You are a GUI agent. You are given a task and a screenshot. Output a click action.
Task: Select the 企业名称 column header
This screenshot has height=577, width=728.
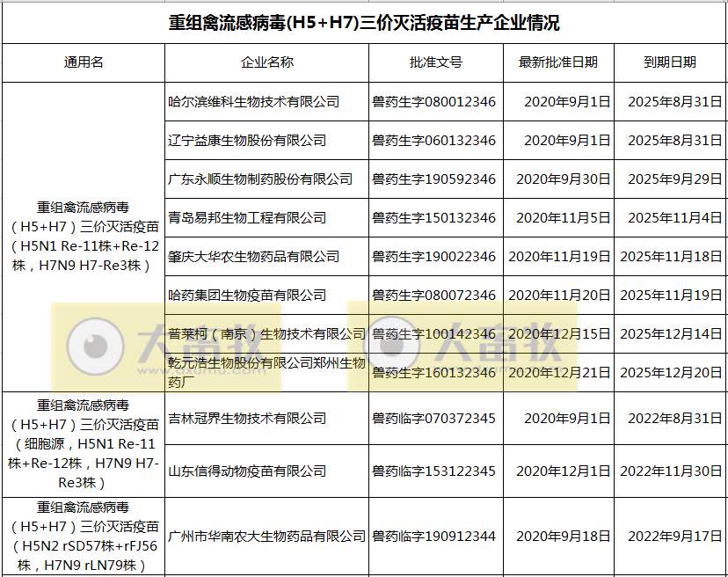(x=266, y=62)
